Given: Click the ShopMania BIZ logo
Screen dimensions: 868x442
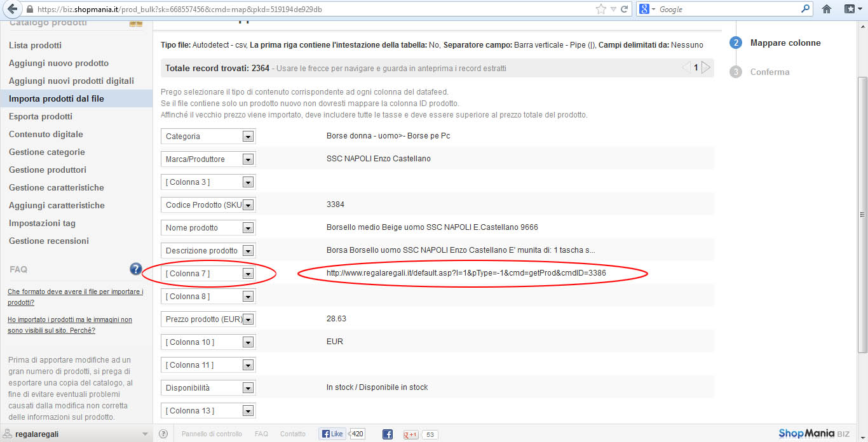Looking at the screenshot, I should [x=814, y=434].
